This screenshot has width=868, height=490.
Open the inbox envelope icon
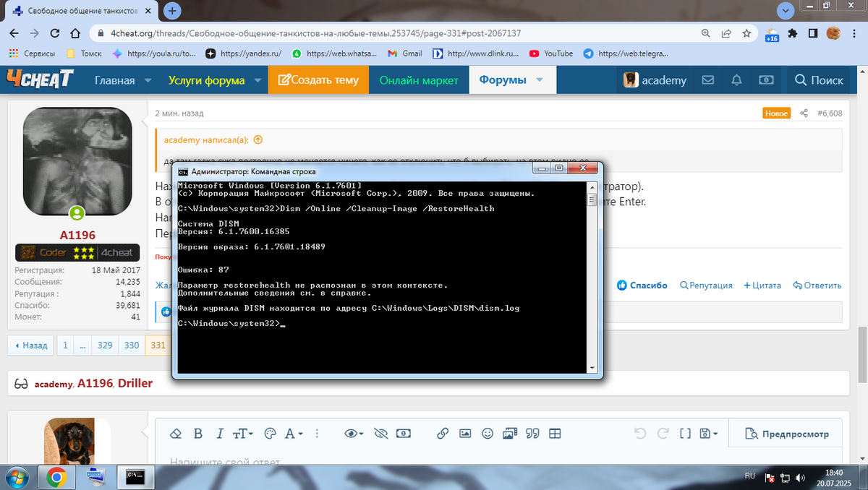pyautogui.click(x=708, y=80)
